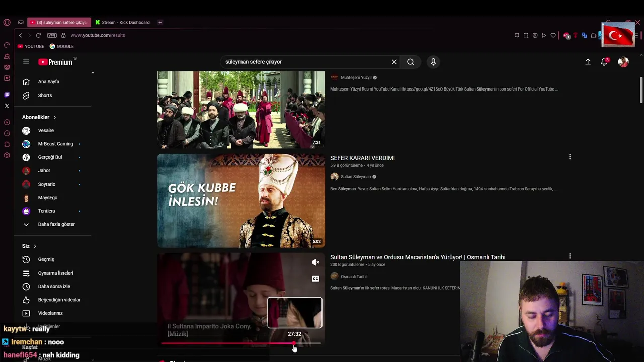Toggle the YouTube hamburger guide menu
This screenshot has height=362, width=644.
26,62
